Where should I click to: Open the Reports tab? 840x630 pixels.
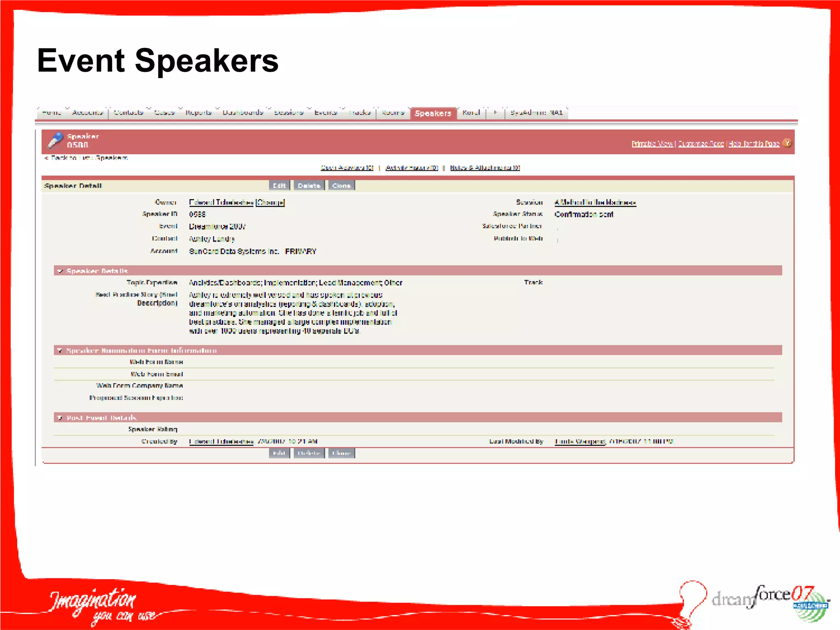pos(199,113)
